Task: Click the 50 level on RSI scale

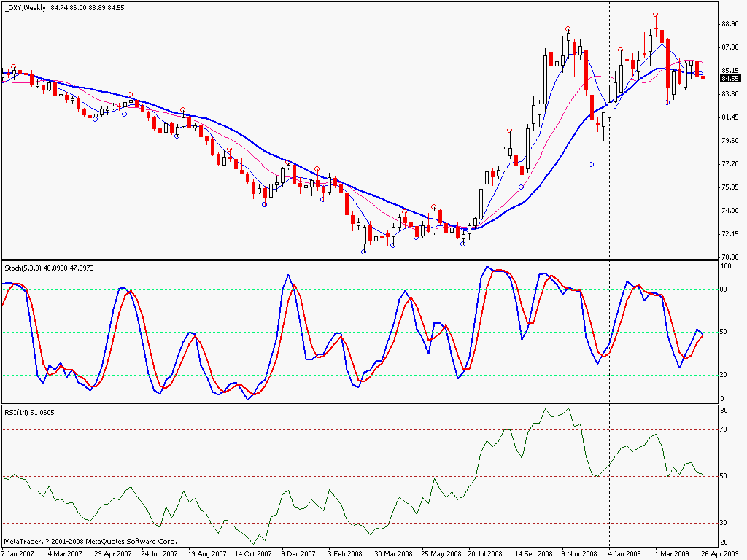Action: 724,476
